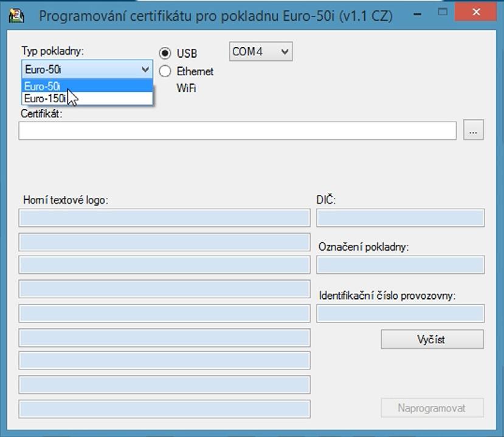
Task: Click the WiFi connection label
Action: coord(186,88)
